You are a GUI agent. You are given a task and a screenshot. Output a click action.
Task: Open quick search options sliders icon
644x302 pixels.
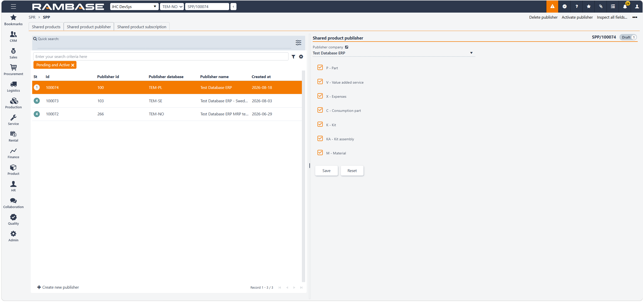click(x=298, y=43)
